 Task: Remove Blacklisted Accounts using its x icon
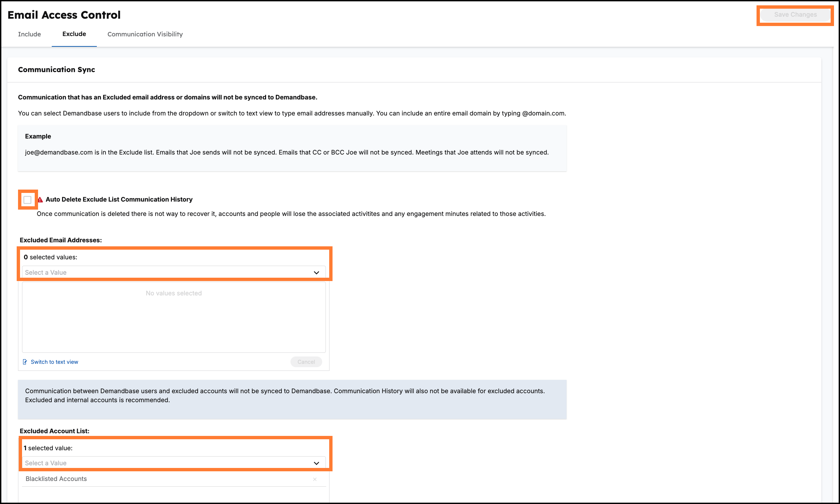tap(315, 479)
